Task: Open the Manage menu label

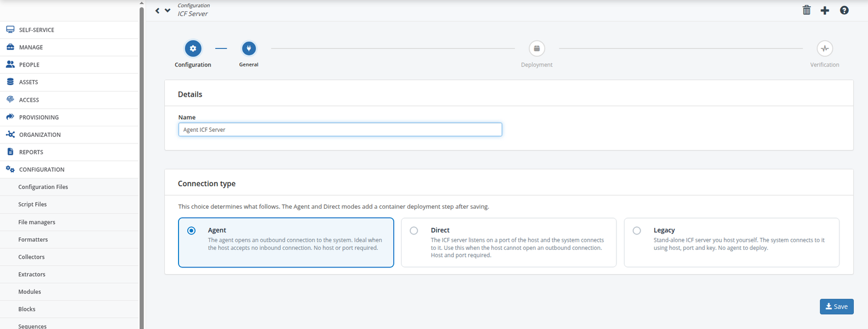Action: [x=31, y=47]
